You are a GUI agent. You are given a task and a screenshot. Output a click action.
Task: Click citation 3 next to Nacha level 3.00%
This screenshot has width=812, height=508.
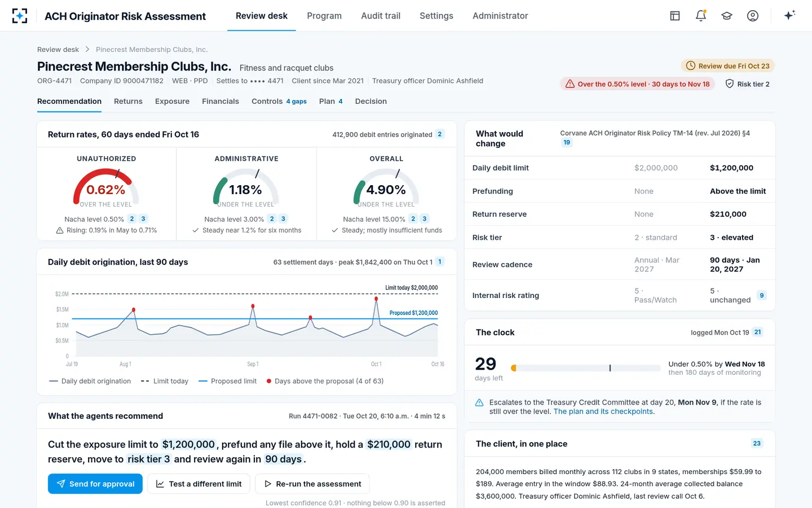[x=283, y=219]
